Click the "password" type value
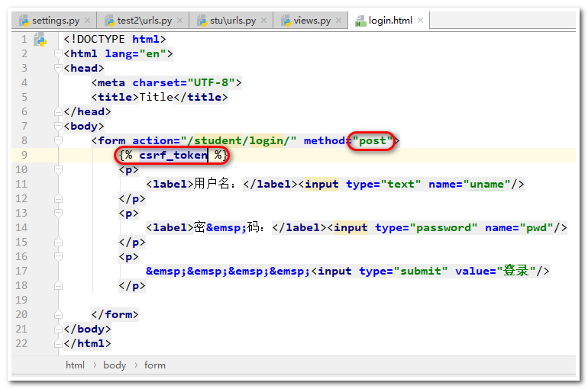The width and height of the screenshot is (588, 389). (x=444, y=227)
